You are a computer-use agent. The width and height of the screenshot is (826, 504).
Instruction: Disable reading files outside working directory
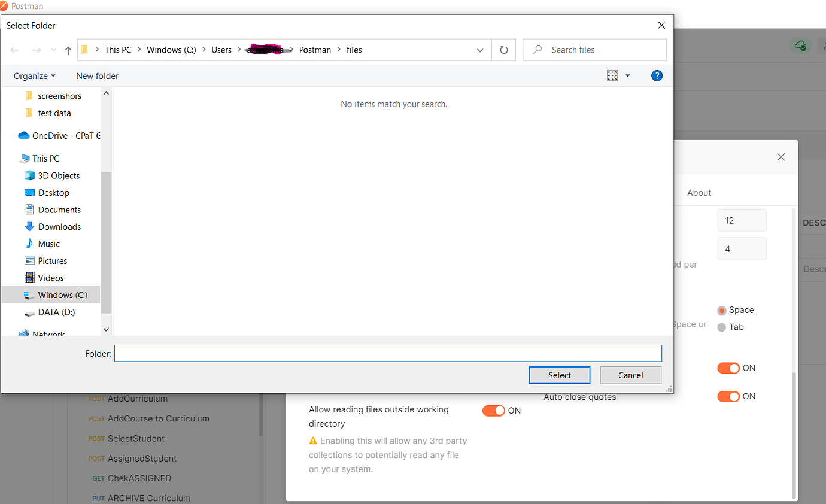(494, 411)
